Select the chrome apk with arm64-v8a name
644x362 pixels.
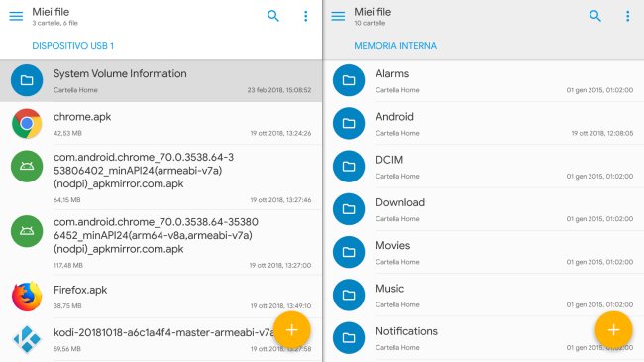[x=157, y=235]
